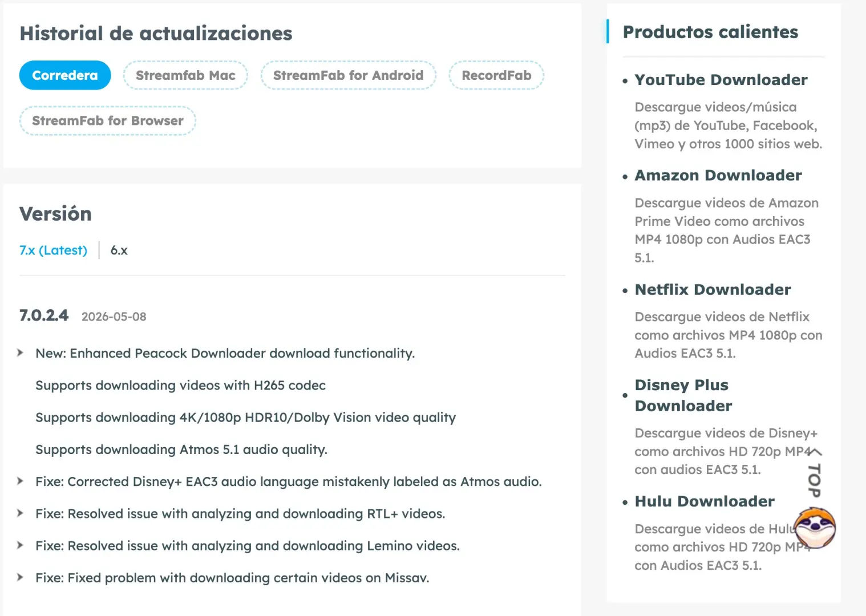866x616 pixels.
Task: Click the arrow beside the Disney+ EAC3 fix
Action: [21, 481]
